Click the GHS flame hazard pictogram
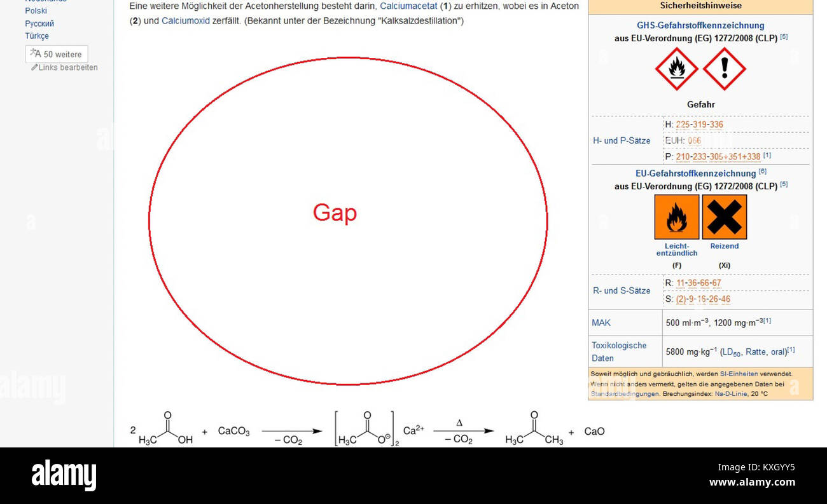The width and height of the screenshot is (827, 504). pyautogui.click(x=677, y=69)
